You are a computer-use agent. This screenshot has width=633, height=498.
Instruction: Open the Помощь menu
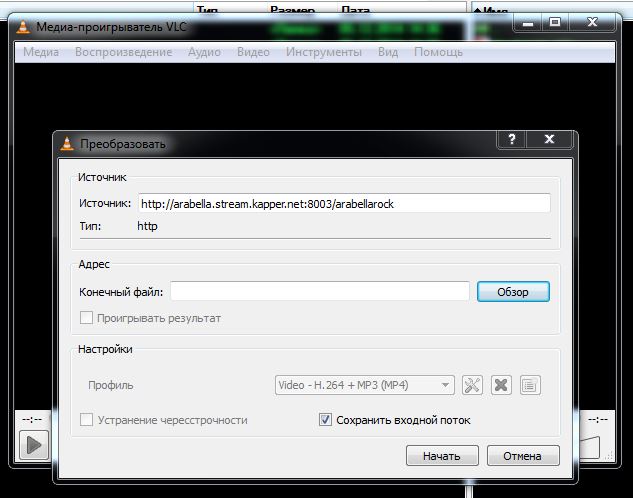(438, 52)
